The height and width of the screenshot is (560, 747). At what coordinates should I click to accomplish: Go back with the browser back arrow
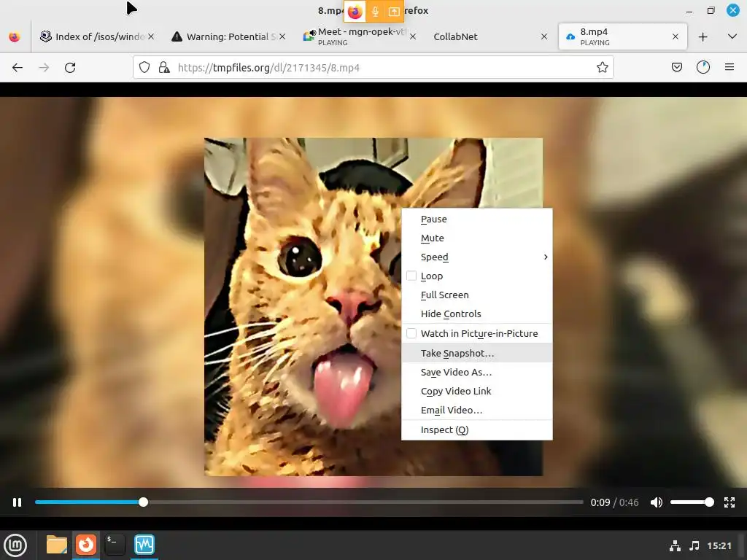click(x=18, y=68)
